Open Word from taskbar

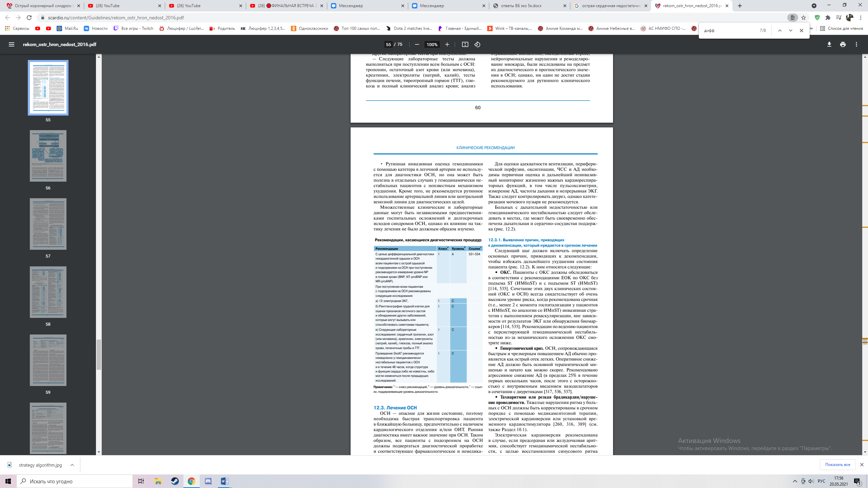point(224,481)
